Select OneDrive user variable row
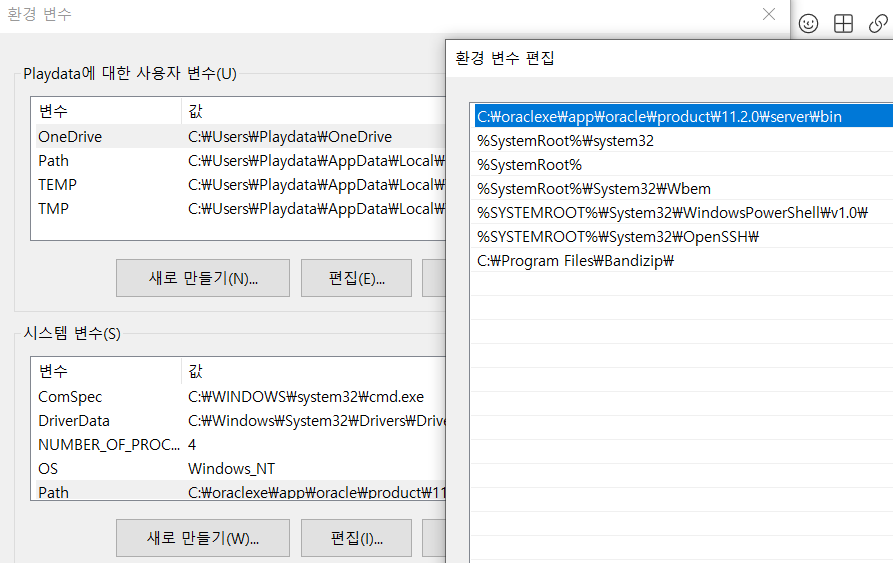The height and width of the screenshot is (563, 893). point(240,137)
